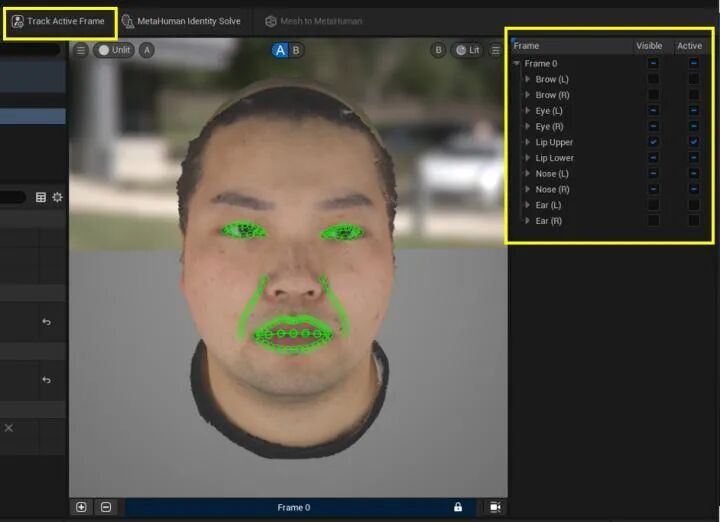Enable Active checkbox for Ear (L)

pos(693,205)
